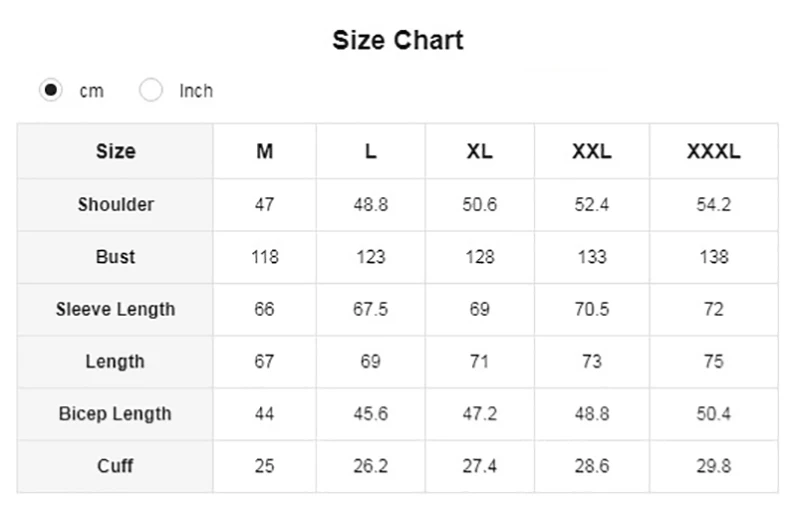Click the Sleeve Length row label
Image resolution: width=800 pixels, height=507 pixels.
[x=115, y=309]
